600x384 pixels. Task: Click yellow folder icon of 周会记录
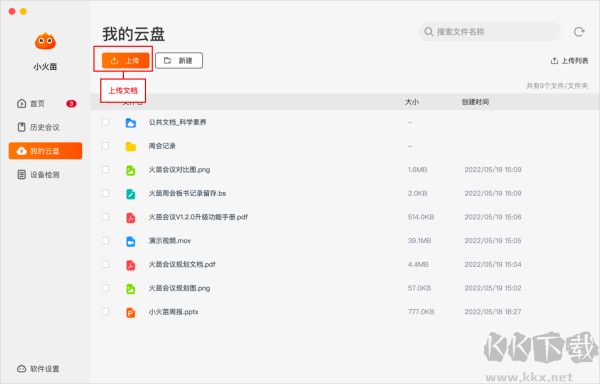point(131,146)
